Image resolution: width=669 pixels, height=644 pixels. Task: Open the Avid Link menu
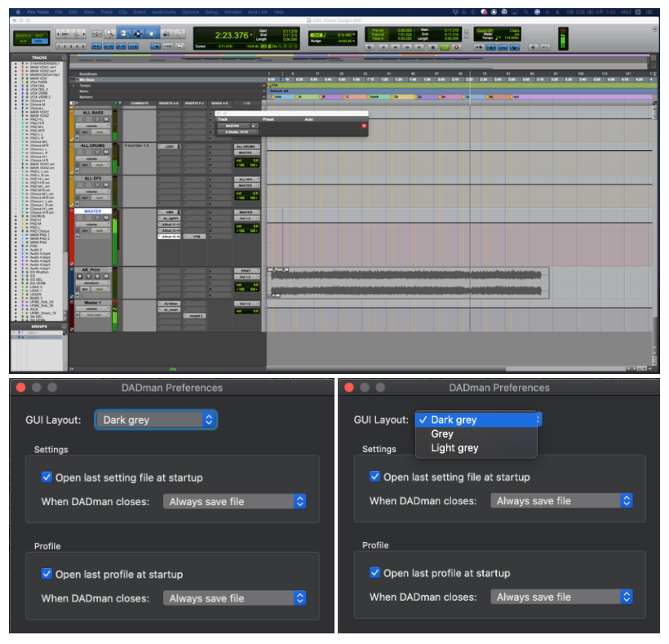tap(258, 12)
